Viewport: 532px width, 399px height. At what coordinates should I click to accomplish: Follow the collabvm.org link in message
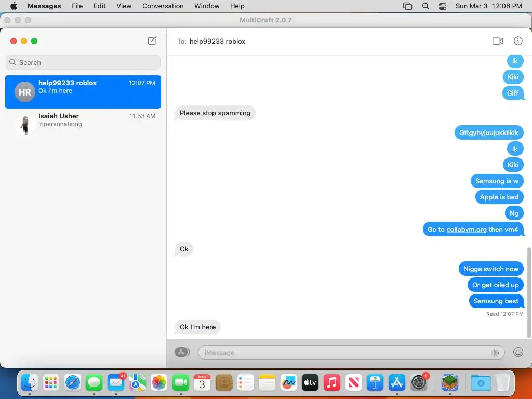[466, 229]
